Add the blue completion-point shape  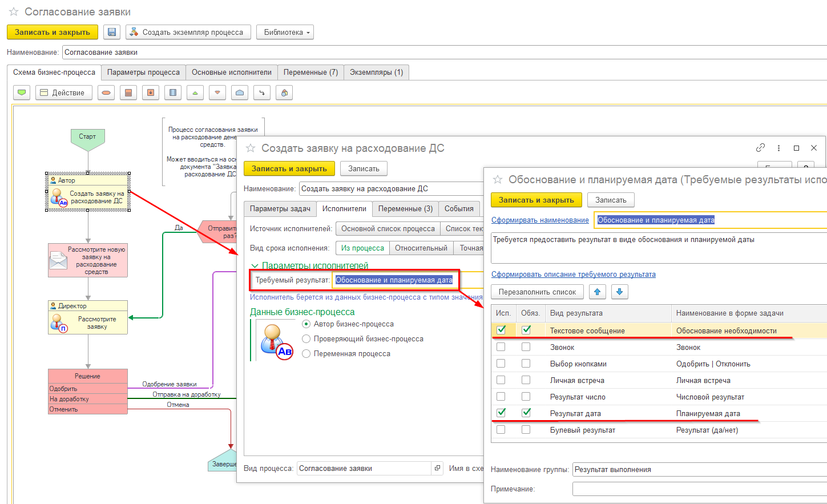240,92
